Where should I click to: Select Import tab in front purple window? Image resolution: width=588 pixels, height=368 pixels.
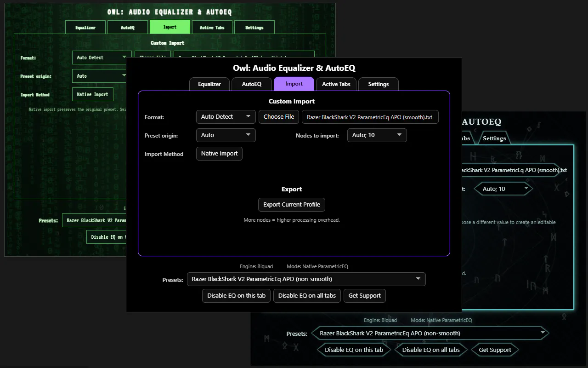[x=294, y=84]
